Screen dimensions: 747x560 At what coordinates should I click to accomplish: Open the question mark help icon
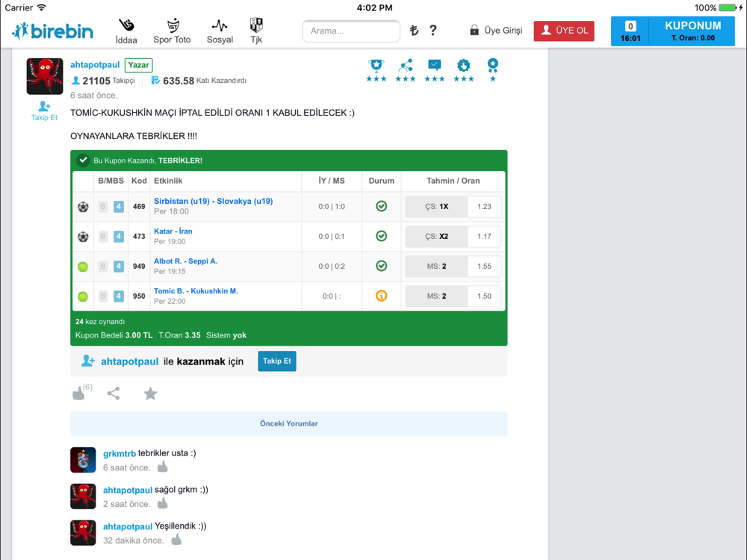coord(433,31)
